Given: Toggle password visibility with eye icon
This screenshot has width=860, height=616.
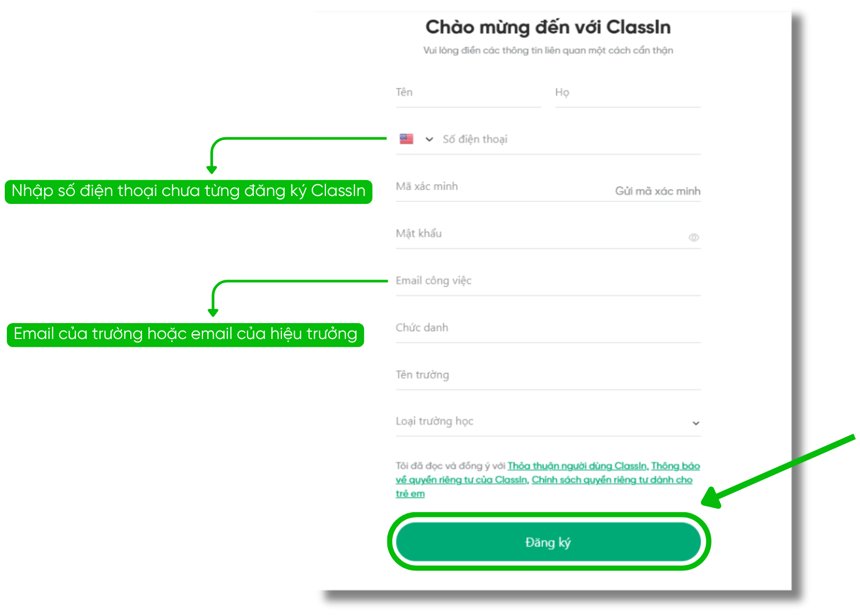Looking at the screenshot, I should (x=695, y=237).
